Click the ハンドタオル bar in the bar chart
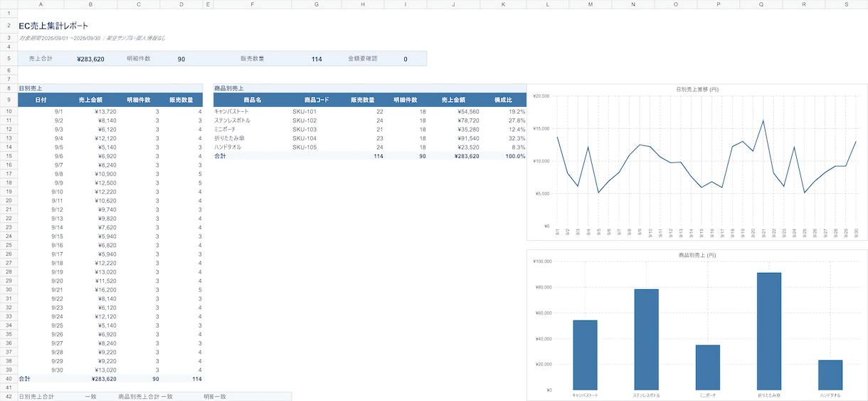The image size is (868, 401). [x=830, y=375]
